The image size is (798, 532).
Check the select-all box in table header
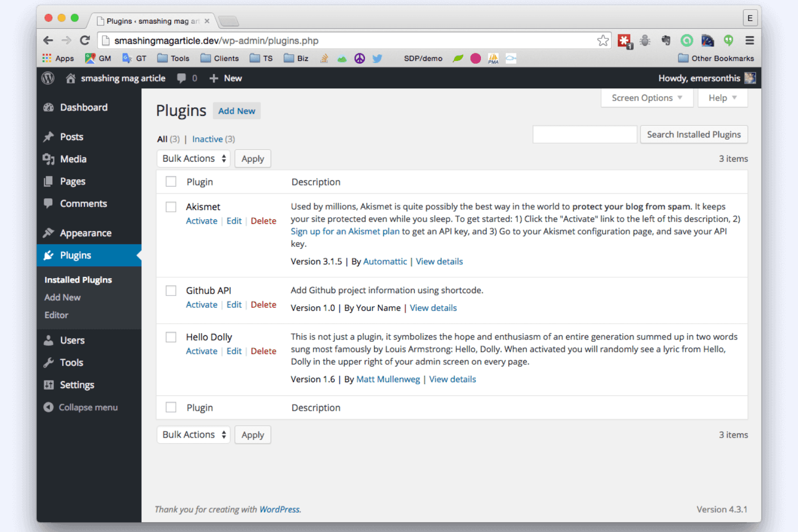click(x=171, y=182)
